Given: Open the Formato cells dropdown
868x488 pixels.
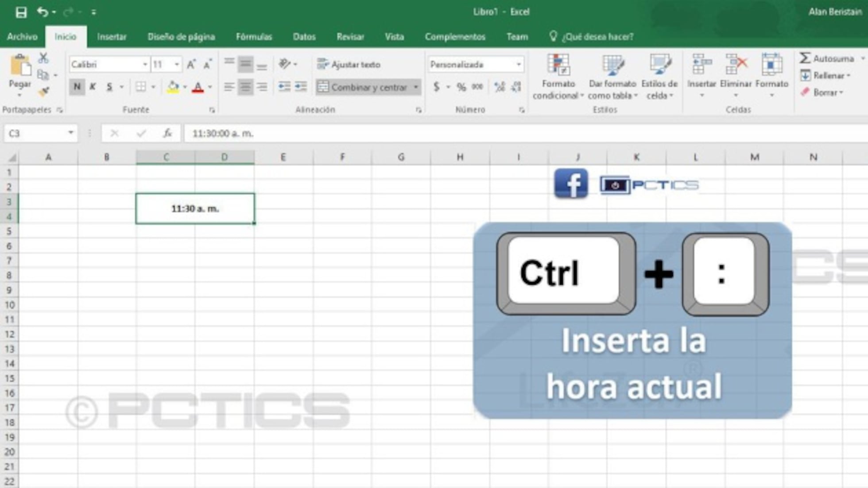Looking at the screenshot, I should click(771, 76).
